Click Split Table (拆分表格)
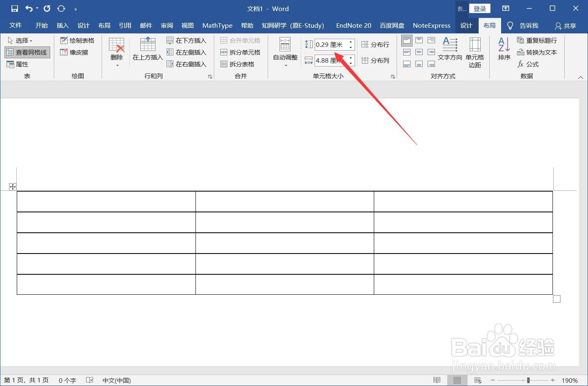 click(x=237, y=64)
